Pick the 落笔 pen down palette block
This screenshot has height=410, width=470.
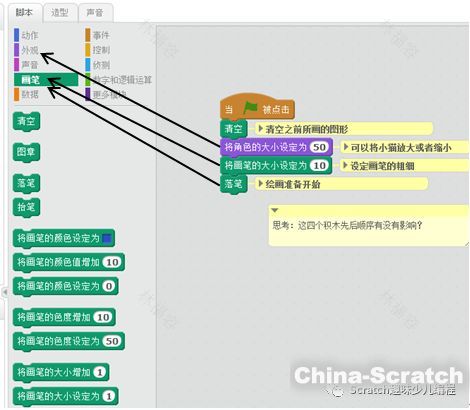26,183
